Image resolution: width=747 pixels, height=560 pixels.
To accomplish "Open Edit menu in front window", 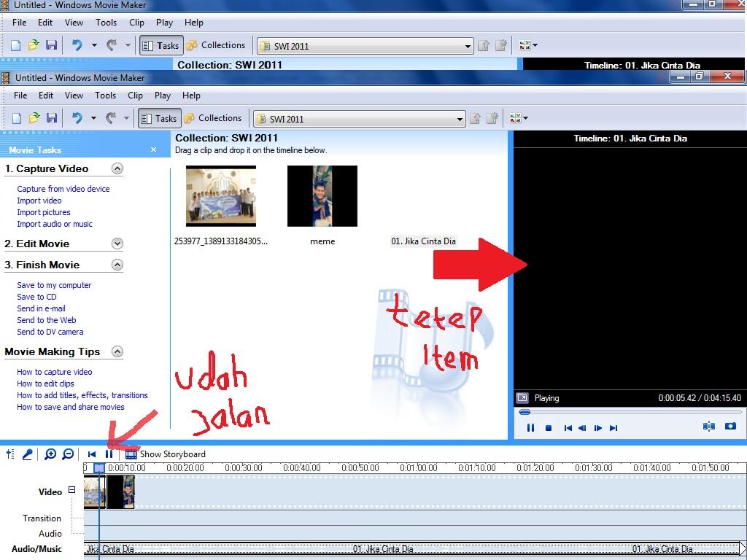I will tap(46, 96).
